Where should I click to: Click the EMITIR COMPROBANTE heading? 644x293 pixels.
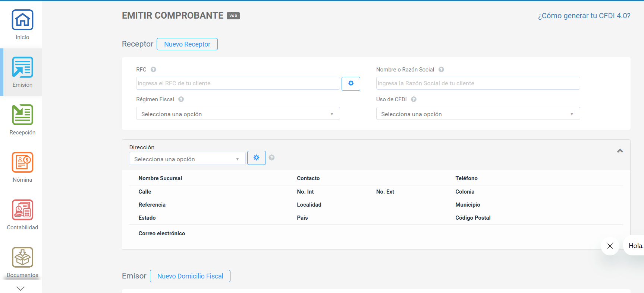coord(173,16)
